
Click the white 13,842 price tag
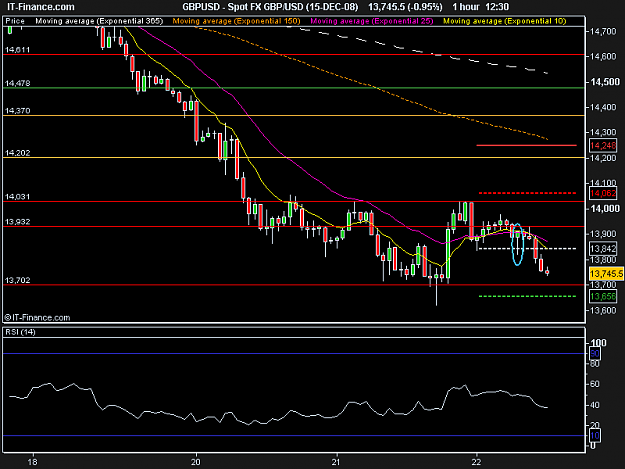point(603,249)
